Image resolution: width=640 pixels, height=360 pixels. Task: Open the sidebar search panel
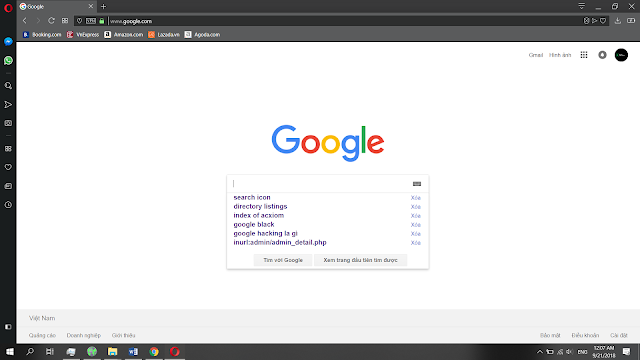click(x=8, y=86)
